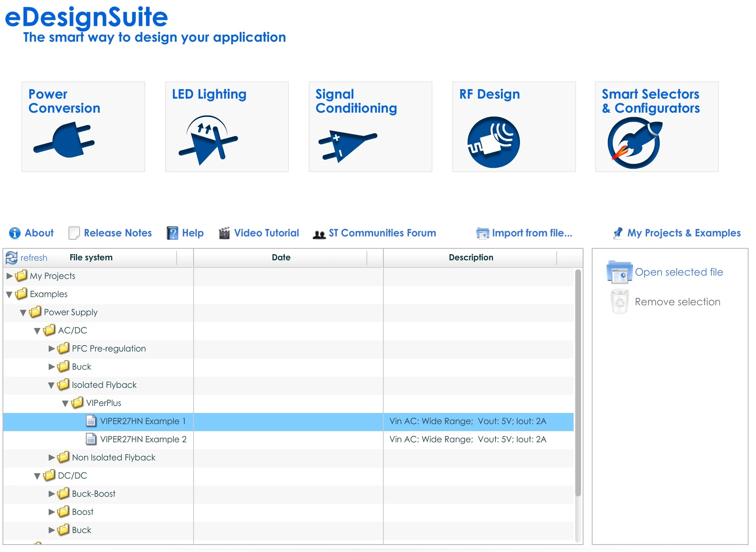The height and width of the screenshot is (552, 756).
Task: Click the Release Notes page icon
Action: [74, 233]
